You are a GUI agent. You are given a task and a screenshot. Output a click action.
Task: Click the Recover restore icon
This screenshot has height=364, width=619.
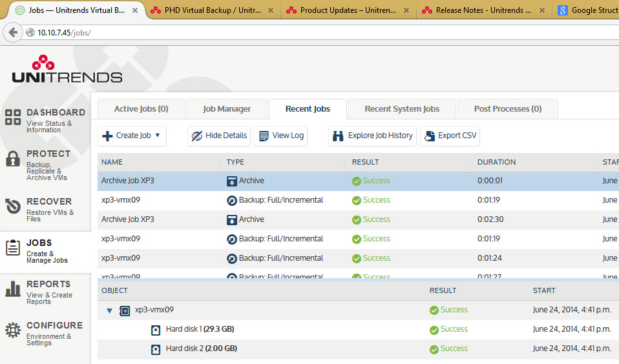point(13,206)
